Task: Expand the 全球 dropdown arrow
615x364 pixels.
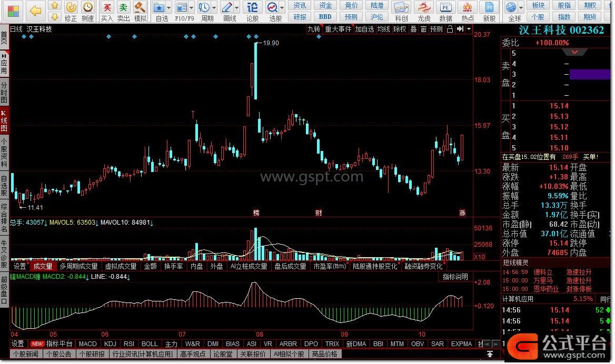Action: pos(521,8)
